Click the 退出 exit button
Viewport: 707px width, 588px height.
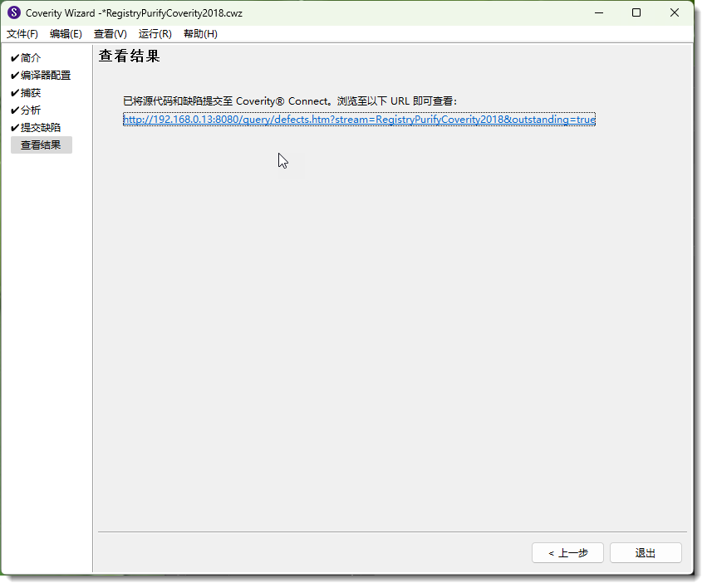pyautogui.click(x=646, y=553)
